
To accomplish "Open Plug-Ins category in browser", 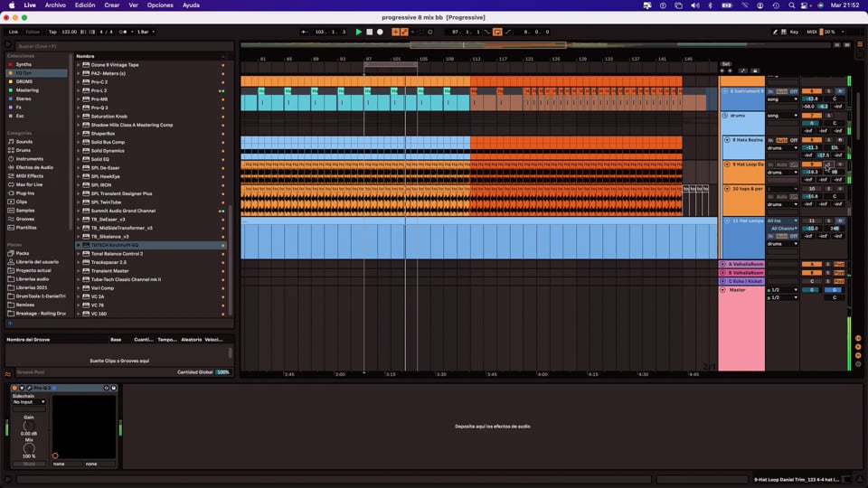I will pyautogui.click(x=25, y=193).
